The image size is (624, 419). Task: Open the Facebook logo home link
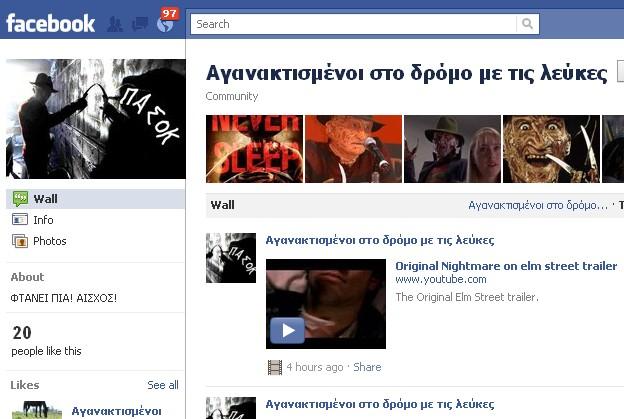pyautogui.click(x=51, y=23)
